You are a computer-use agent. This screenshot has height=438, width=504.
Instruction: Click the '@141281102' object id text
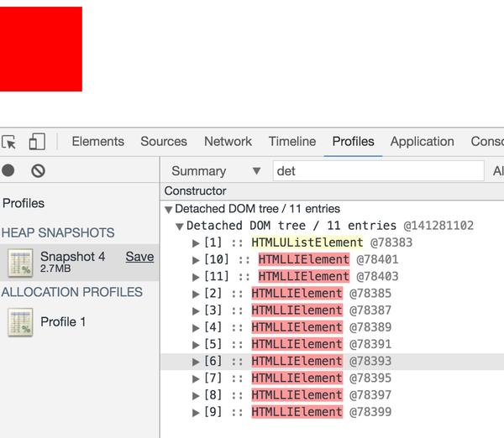pyautogui.click(x=438, y=226)
